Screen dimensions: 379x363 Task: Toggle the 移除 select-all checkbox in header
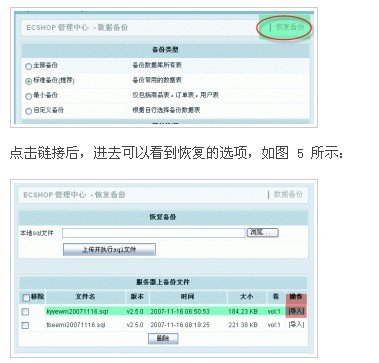(x=26, y=298)
